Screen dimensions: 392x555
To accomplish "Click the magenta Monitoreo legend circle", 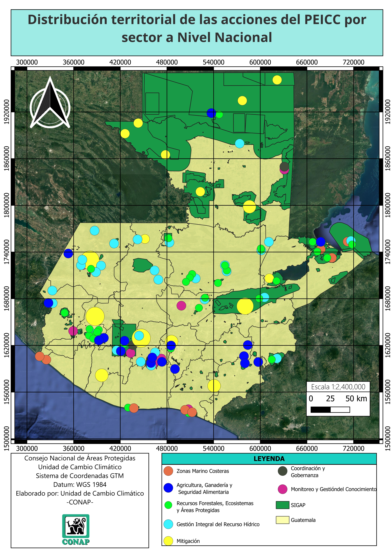I will [x=283, y=489].
